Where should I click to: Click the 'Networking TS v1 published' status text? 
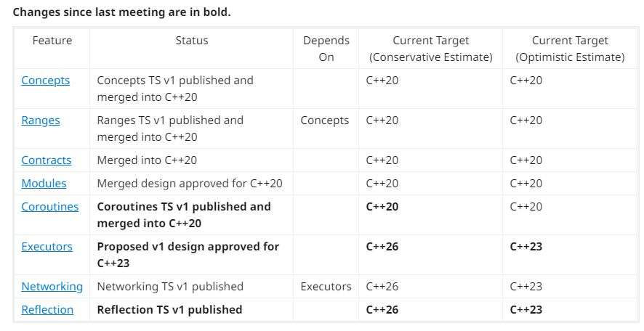coord(170,287)
